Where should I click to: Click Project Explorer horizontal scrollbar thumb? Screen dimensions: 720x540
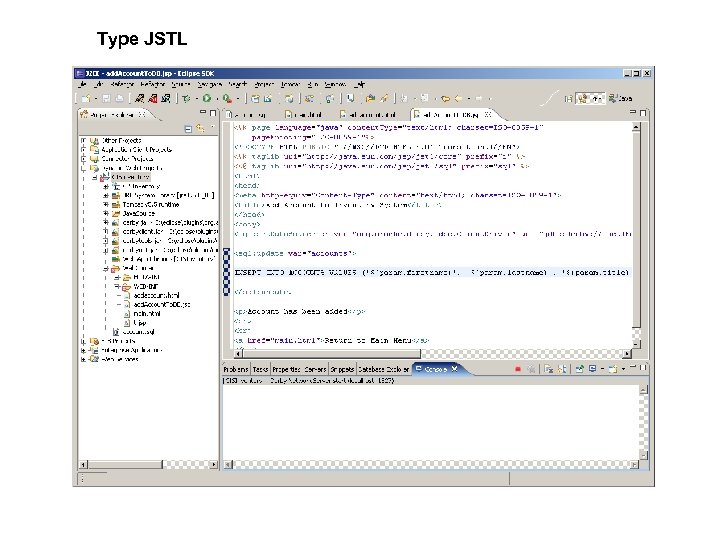pos(125,465)
